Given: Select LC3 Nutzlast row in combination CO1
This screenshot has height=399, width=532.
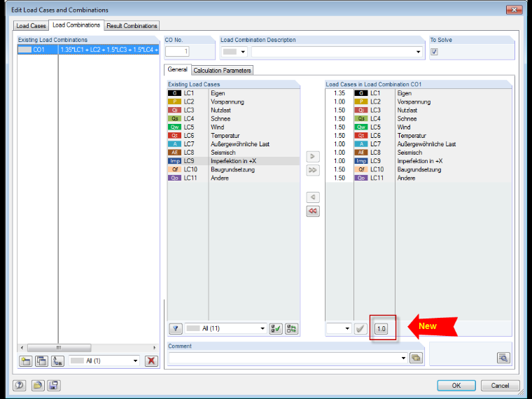Looking at the screenshot, I should (x=419, y=110).
